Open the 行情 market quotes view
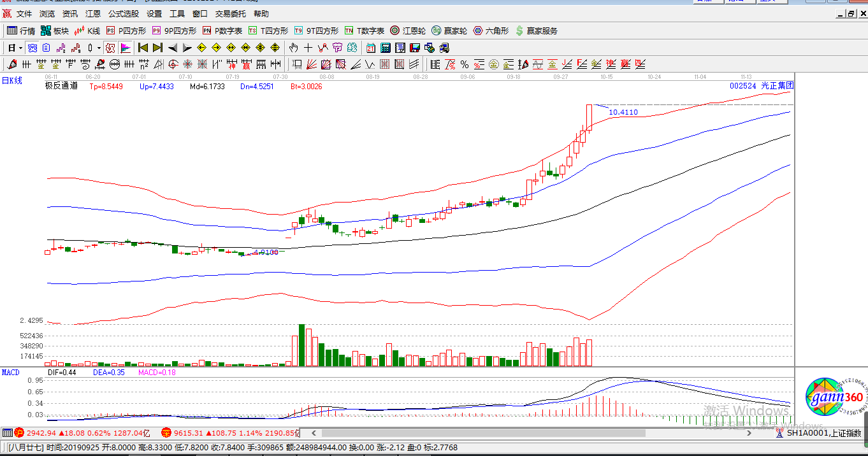Image resolution: width=868 pixels, height=456 pixels. (21, 31)
